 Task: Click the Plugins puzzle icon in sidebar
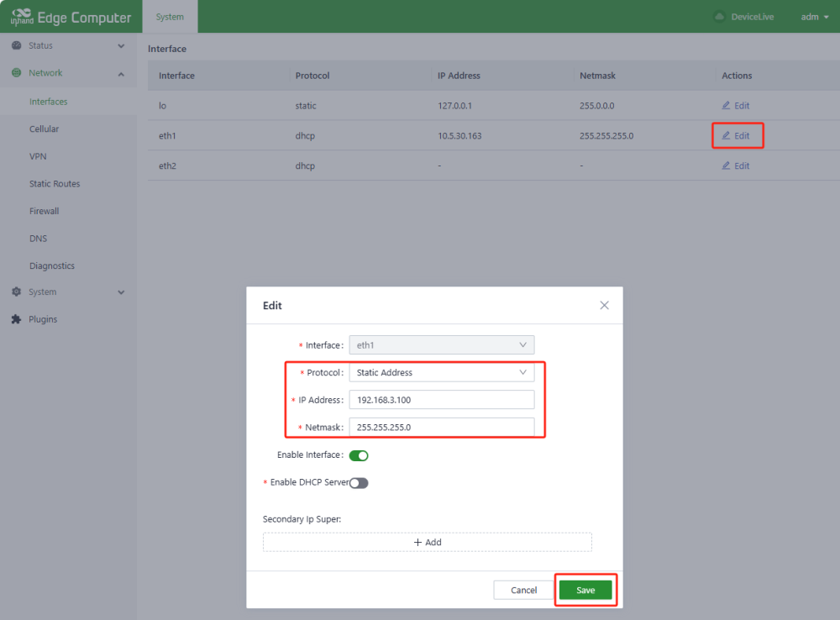pos(16,319)
